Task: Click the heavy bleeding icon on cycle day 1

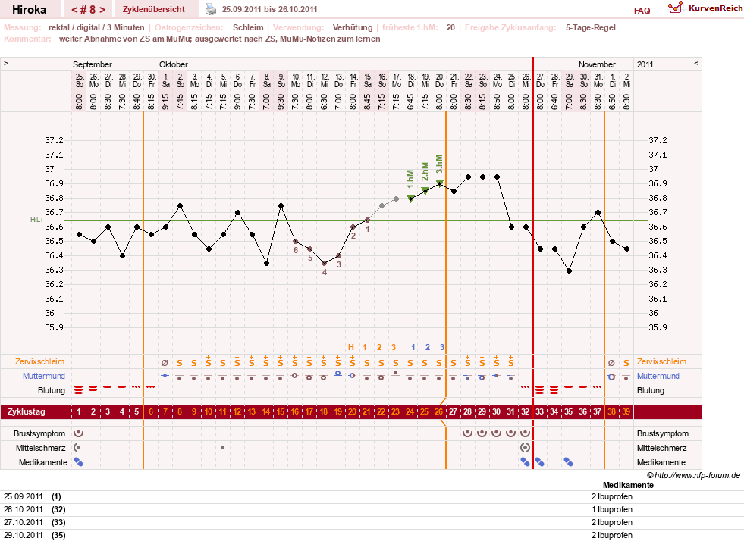Action: click(x=79, y=389)
